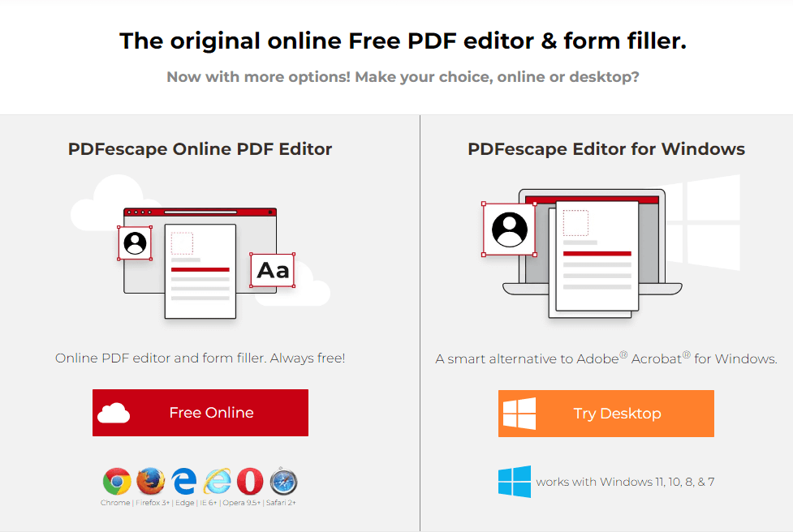Click the profile avatar in online illustration
Viewport: 793px width, 532px height.
point(135,243)
